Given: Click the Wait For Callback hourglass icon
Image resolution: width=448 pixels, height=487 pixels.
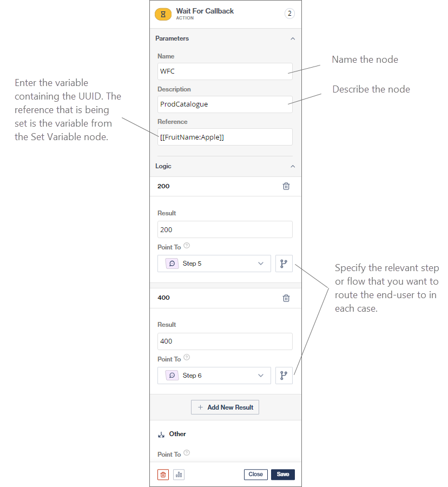Looking at the screenshot, I should click(x=163, y=14).
